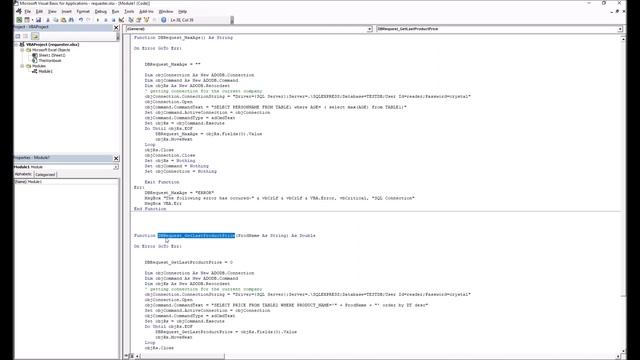The image size is (640, 360).
Task: Open Find with the binoculars icon
Action: click(71, 20)
